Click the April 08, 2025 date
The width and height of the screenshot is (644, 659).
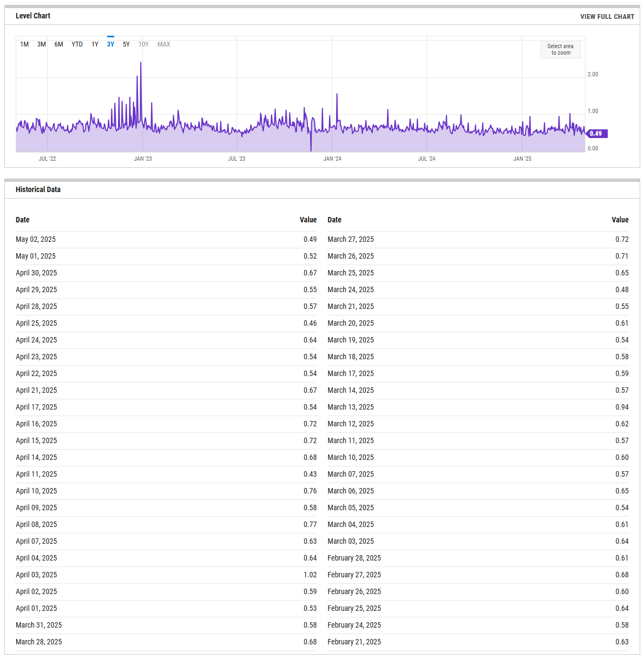pyautogui.click(x=36, y=524)
